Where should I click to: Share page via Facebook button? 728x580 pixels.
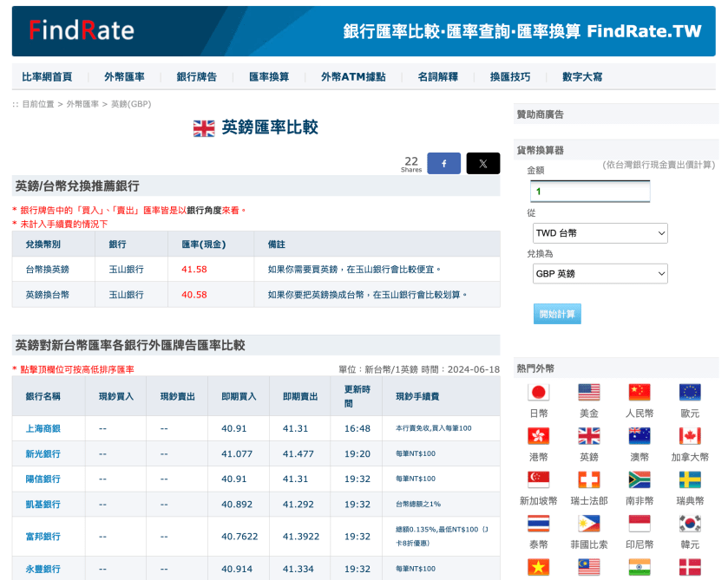click(443, 163)
